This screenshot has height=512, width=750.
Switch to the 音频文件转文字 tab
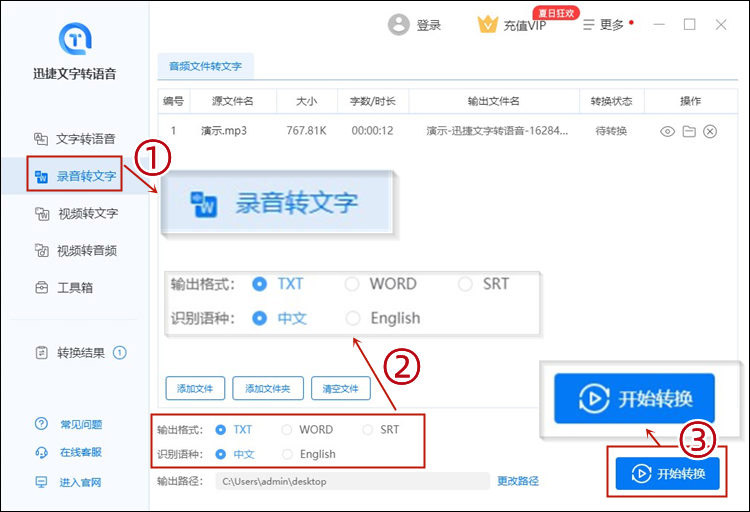(x=205, y=67)
